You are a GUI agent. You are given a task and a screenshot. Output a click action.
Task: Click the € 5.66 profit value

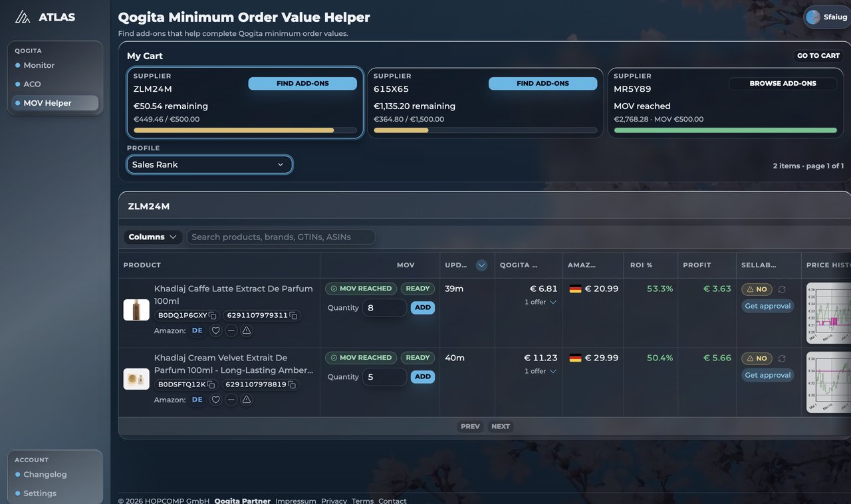point(717,358)
